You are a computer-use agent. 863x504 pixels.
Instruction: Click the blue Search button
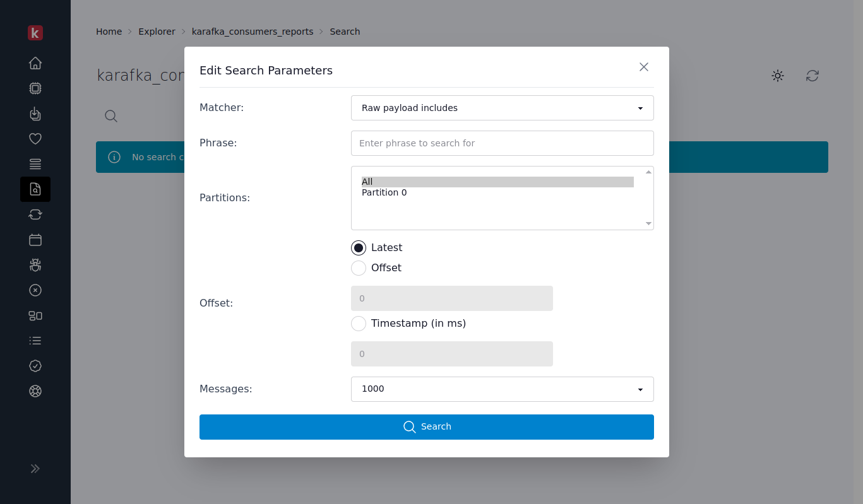426,427
